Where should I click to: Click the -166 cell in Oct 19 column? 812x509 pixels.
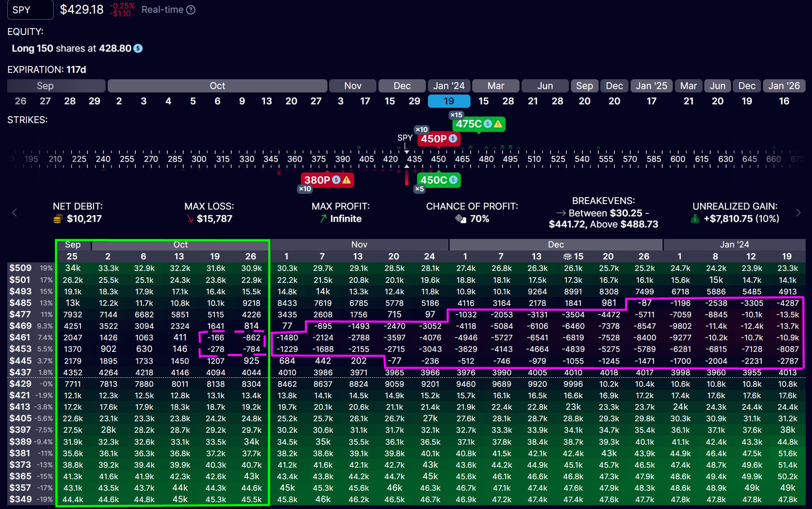[215, 338]
